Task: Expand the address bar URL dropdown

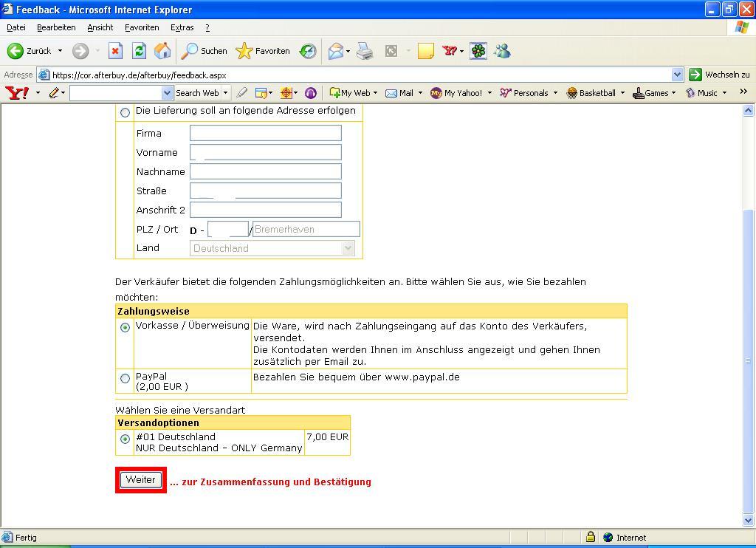Action: click(677, 75)
